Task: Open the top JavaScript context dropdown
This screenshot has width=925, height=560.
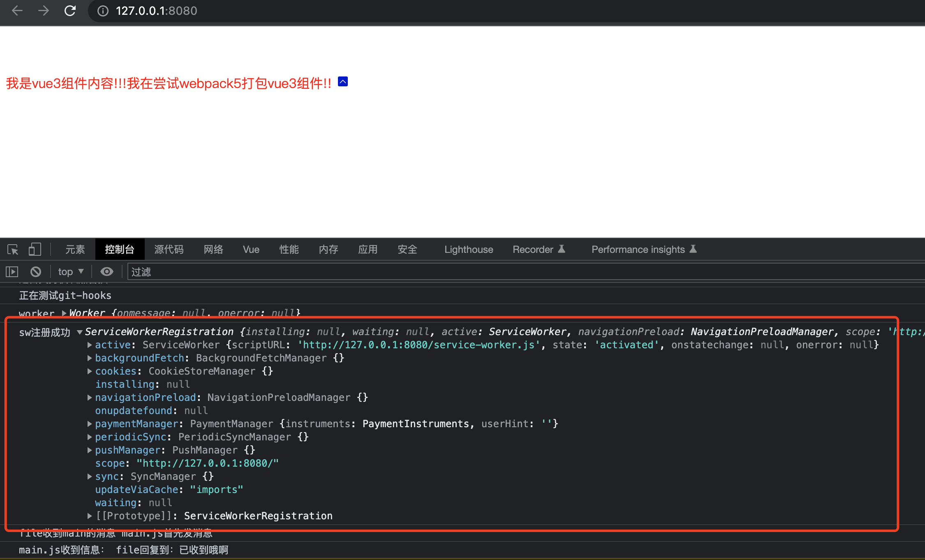Action: coord(71,272)
